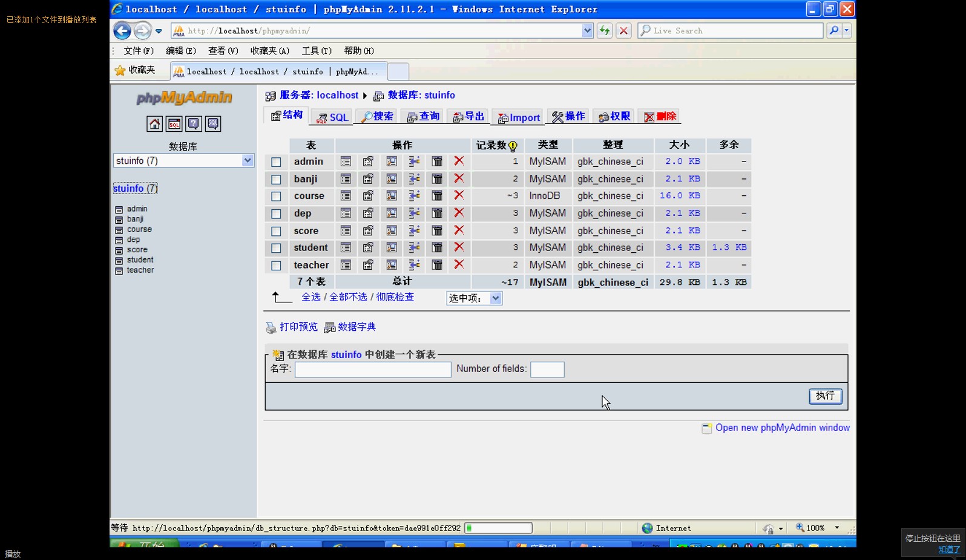Open the 删除 drop database tab
The height and width of the screenshot is (560, 966).
(660, 117)
